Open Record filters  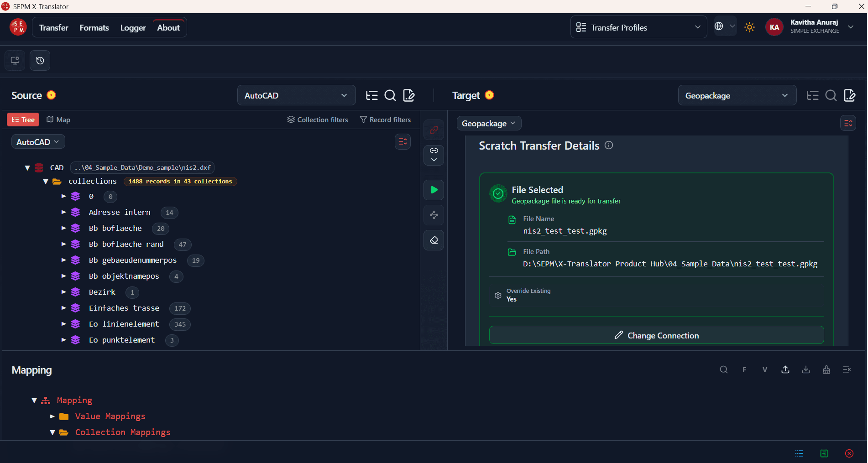386,120
